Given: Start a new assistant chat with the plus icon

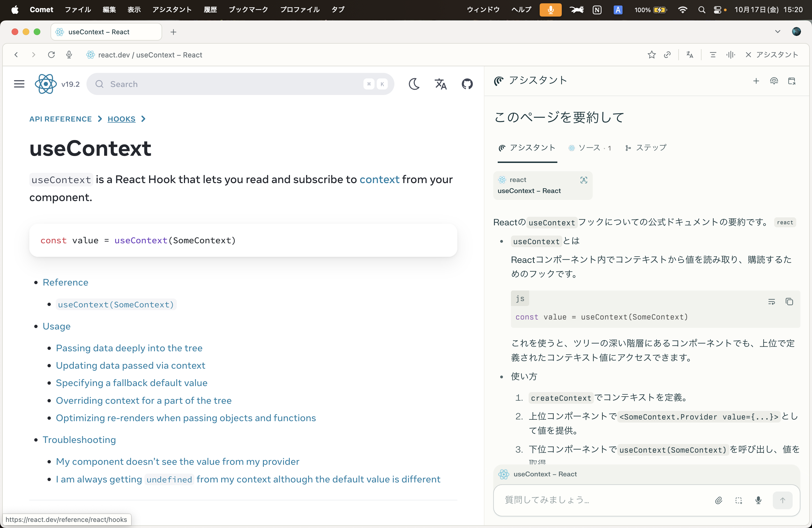Looking at the screenshot, I should pos(756,81).
